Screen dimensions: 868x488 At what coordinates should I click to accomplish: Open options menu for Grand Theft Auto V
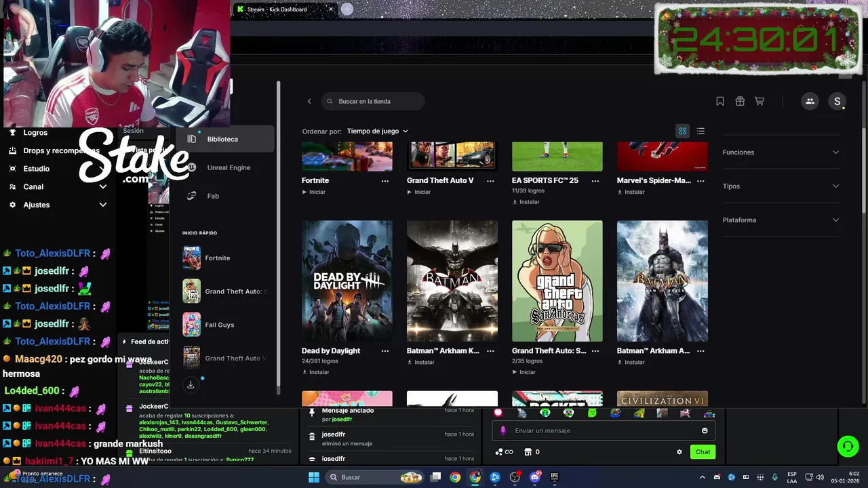pyautogui.click(x=490, y=181)
